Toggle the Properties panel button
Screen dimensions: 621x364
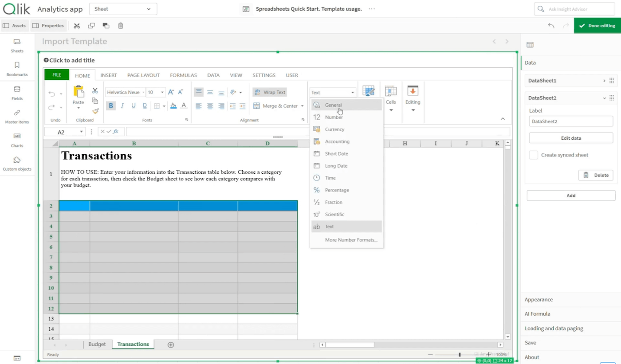pos(48,26)
